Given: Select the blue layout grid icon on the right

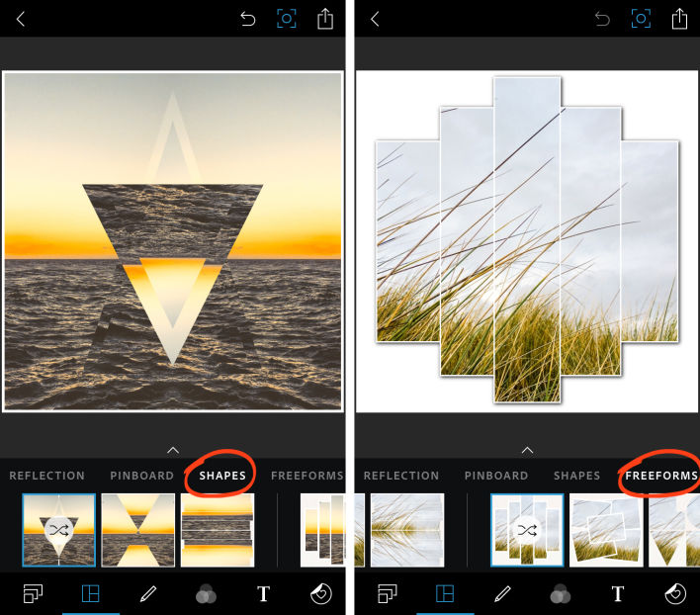Looking at the screenshot, I should pos(445,594).
